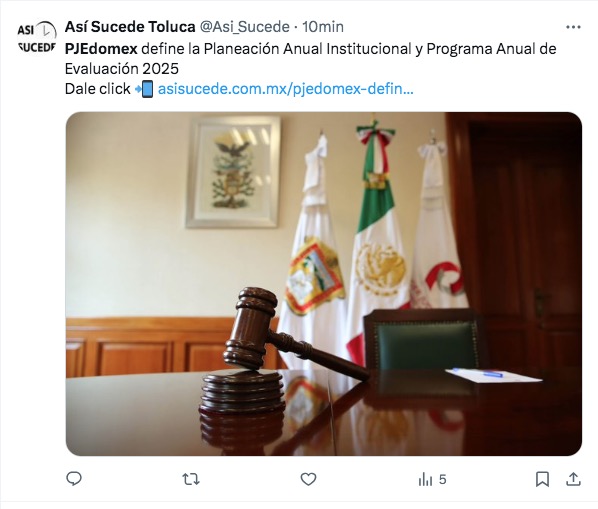Image resolution: width=598 pixels, height=509 pixels.
Task: Click the phone arrow emoji before link
Action: click(x=144, y=89)
